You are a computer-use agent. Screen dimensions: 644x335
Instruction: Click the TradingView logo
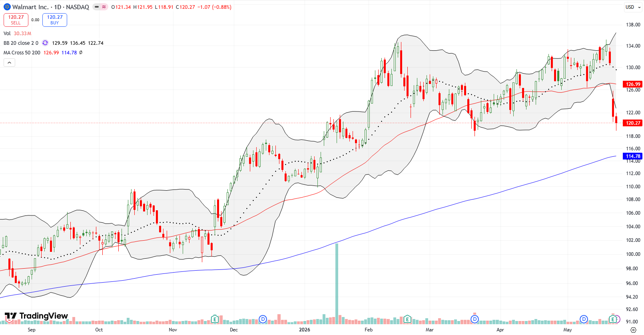(36, 316)
